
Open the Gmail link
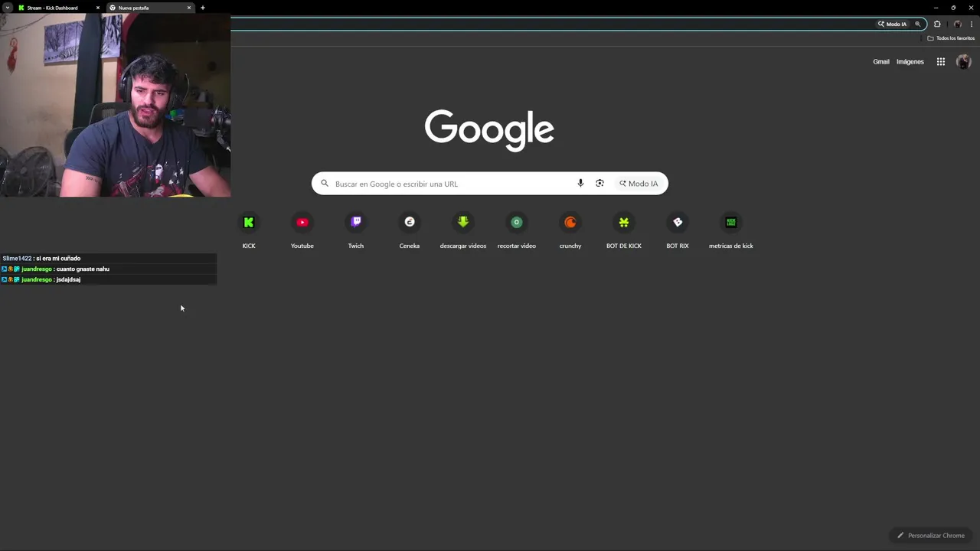pyautogui.click(x=881, y=62)
